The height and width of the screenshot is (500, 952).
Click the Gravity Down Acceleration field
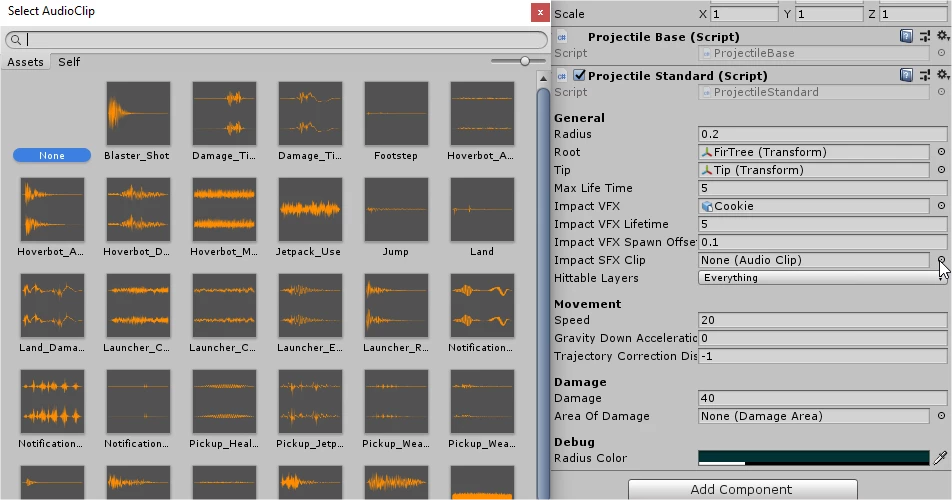click(823, 338)
